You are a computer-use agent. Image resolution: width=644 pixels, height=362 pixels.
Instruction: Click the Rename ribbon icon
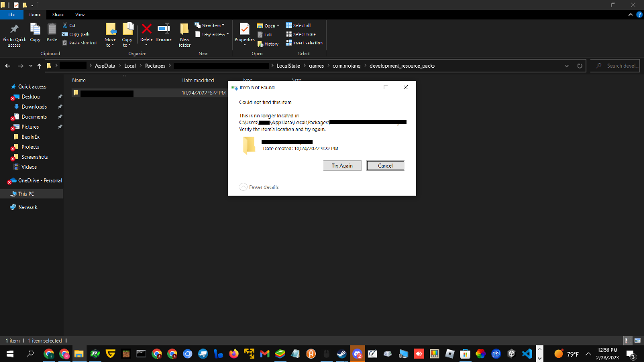click(x=164, y=32)
